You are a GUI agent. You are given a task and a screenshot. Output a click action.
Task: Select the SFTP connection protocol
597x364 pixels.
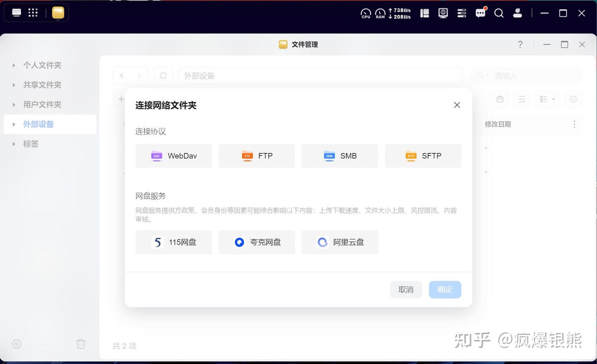(x=423, y=156)
